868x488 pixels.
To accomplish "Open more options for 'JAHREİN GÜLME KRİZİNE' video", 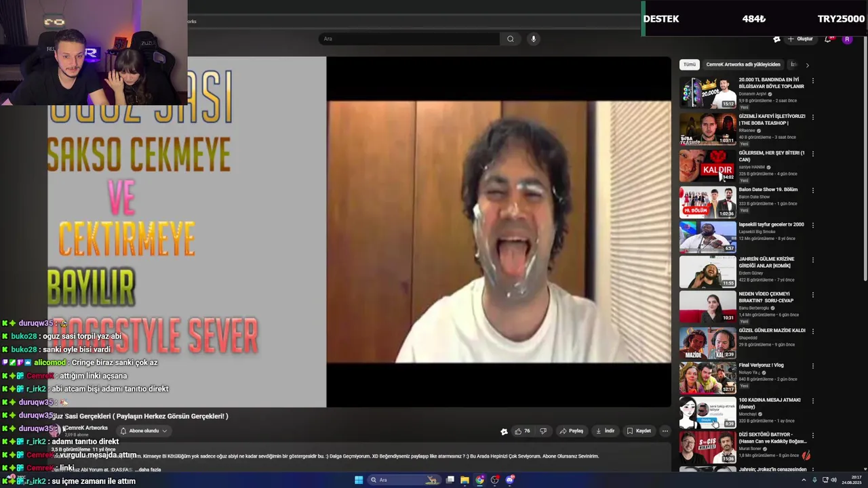I will (812, 260).
